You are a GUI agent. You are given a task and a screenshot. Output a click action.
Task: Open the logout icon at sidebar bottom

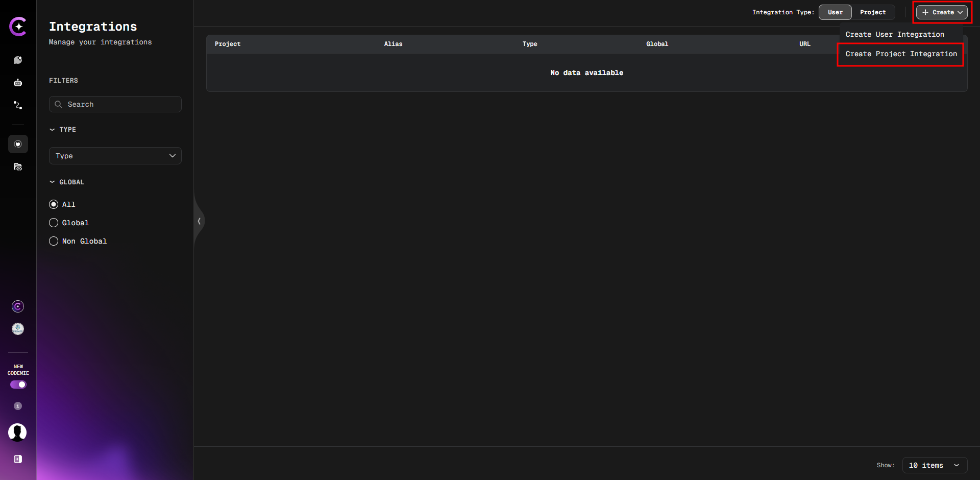pos(18,459)
